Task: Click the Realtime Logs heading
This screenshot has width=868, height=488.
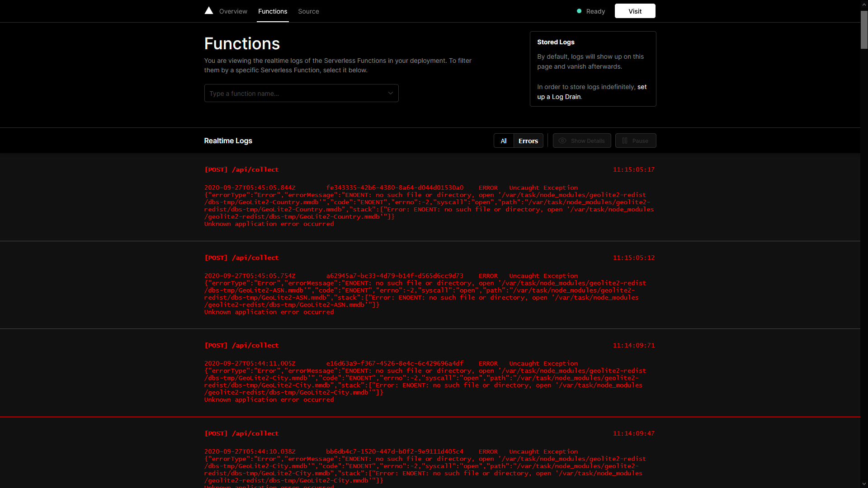Action: 228,141
